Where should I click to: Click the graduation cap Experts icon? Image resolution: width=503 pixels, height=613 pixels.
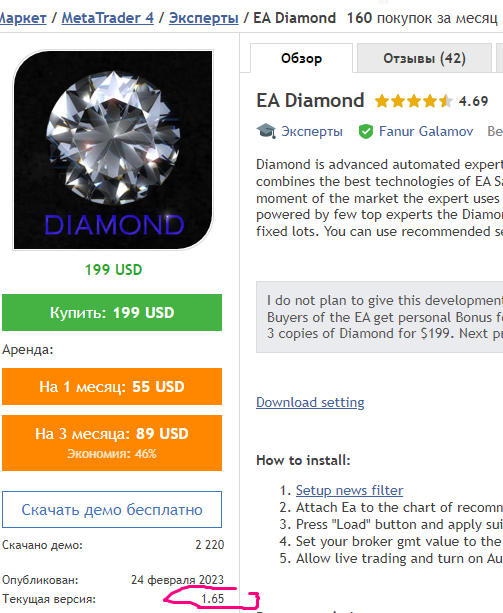[267, 131]
